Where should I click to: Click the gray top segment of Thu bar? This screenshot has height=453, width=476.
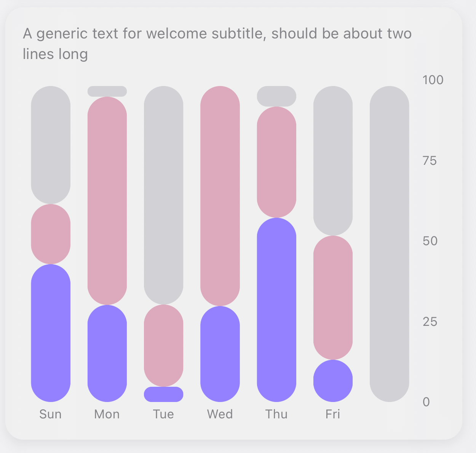tap(276, 96)
